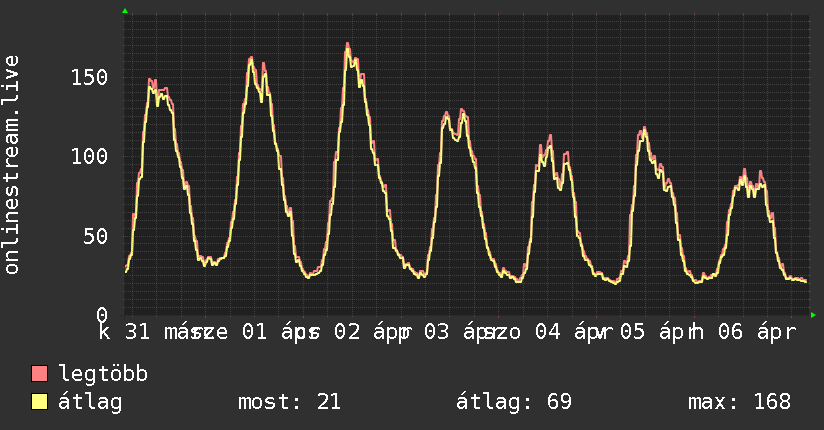Choose the "05 ápr" date marker
Screen dimensions: 824x430
(655, 331)
